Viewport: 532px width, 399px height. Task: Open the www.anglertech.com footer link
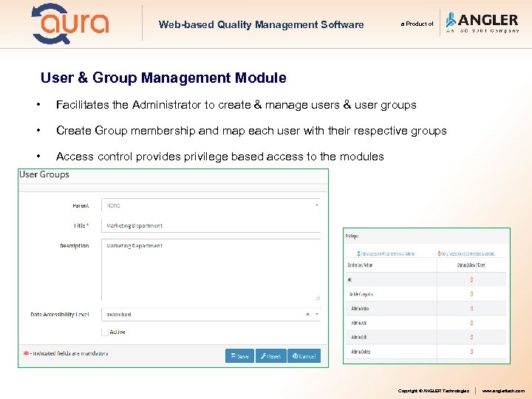pos(503,391)
